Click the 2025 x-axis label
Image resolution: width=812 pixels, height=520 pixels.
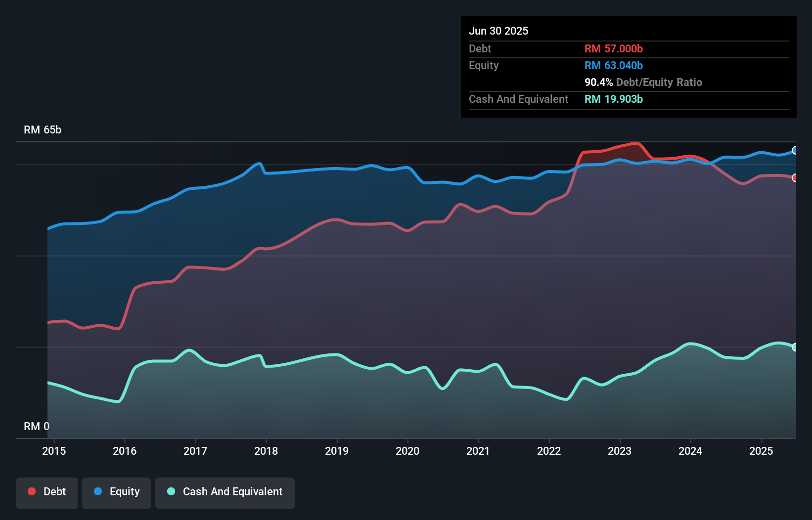tap(761, 451)
